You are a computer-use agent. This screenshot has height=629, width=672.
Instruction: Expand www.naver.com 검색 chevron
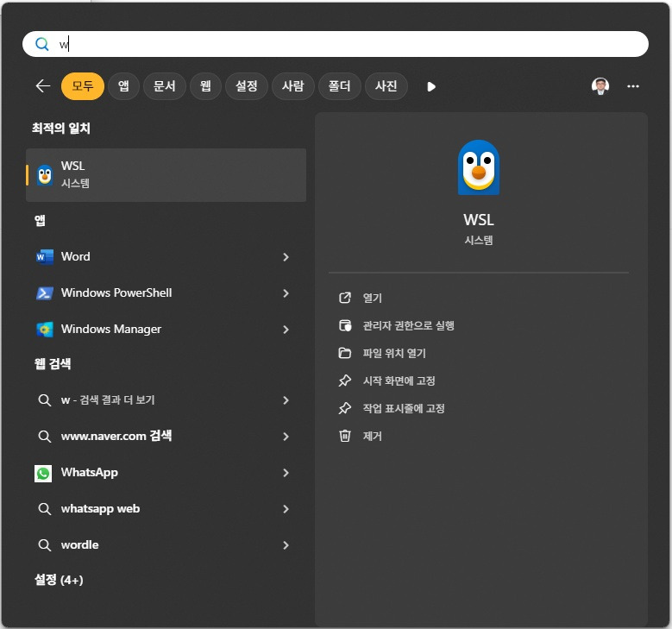286,437
